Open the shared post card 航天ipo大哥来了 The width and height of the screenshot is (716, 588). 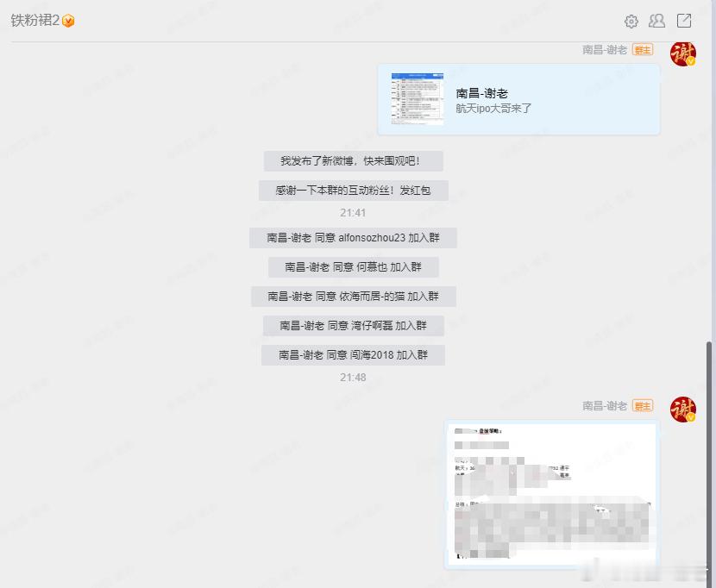pyautogui.click(x=518, y=98)
